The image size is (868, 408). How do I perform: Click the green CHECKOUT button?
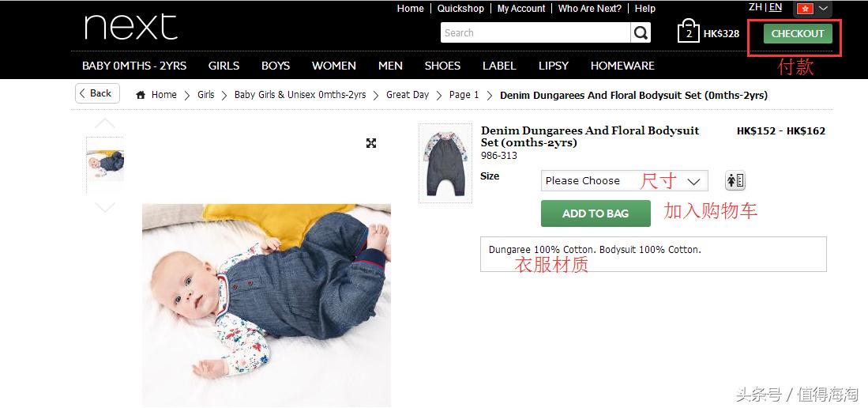point(798,33)
